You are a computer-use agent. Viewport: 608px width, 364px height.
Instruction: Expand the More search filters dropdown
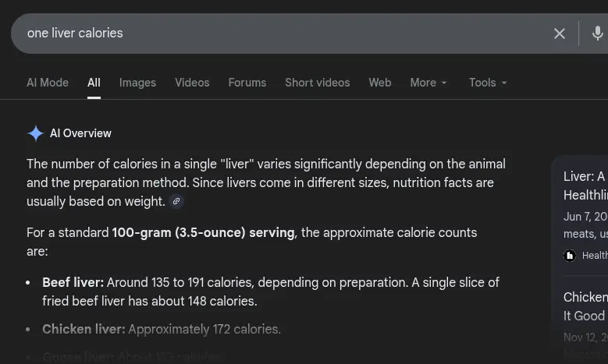tap(428, 83)
